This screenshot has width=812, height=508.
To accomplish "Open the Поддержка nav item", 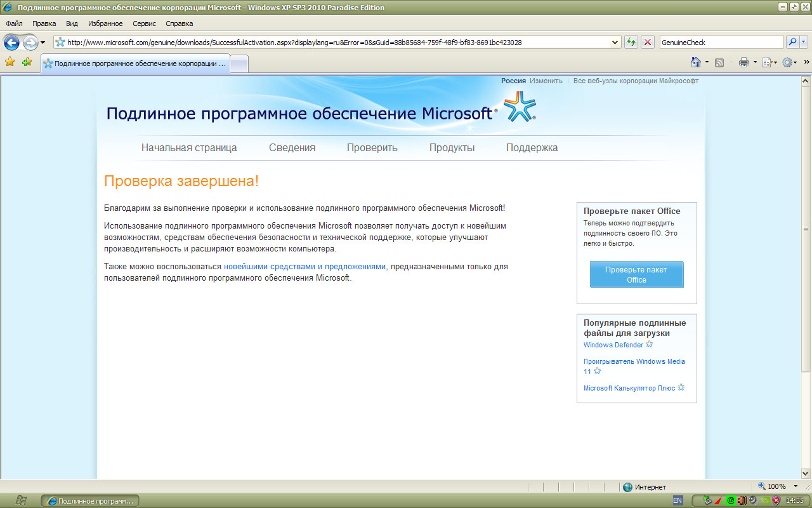I will pos(532,147).
